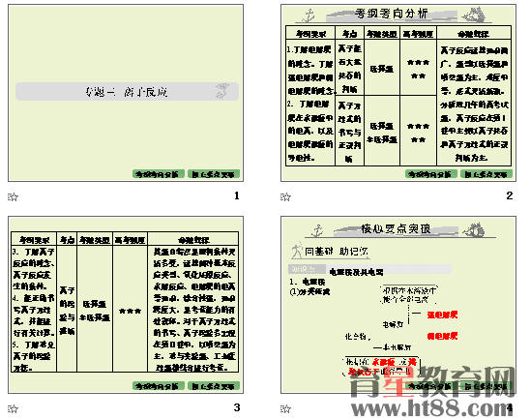
Task: Click the anchor icon in slide 4 header
Action: coord(317,230)
